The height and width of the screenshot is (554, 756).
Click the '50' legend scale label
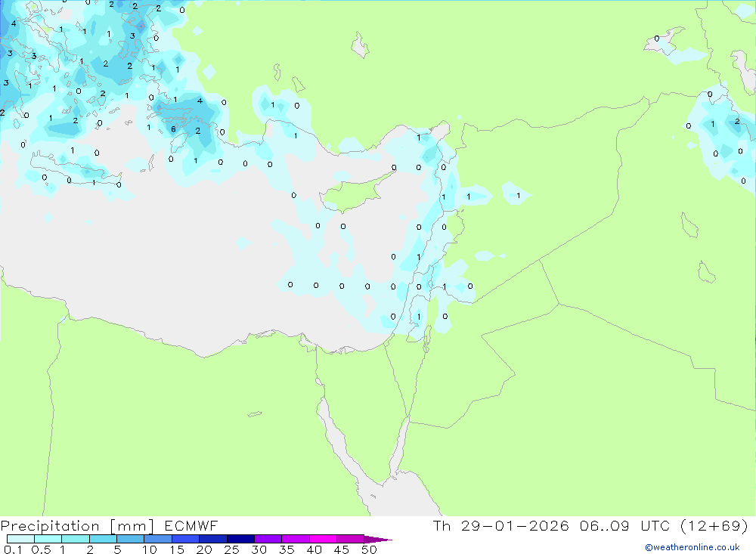[x=369, y=549]
